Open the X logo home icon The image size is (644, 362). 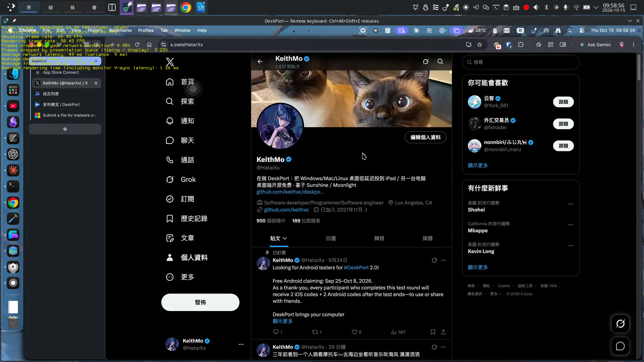point(170,62)
